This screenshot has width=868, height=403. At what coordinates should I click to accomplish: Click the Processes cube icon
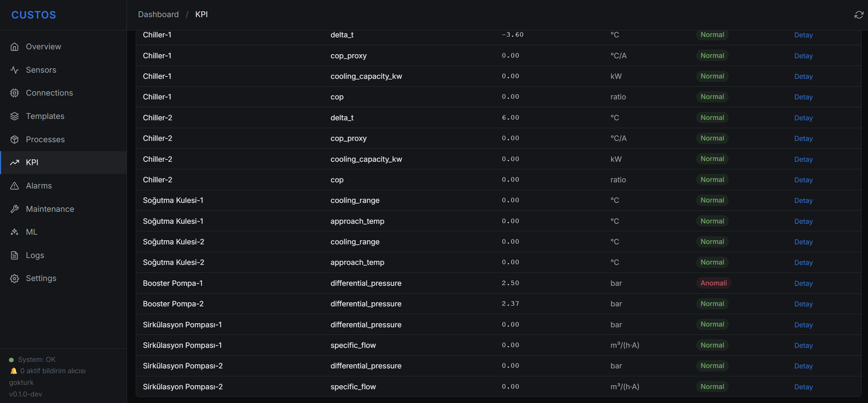point(15,139)
